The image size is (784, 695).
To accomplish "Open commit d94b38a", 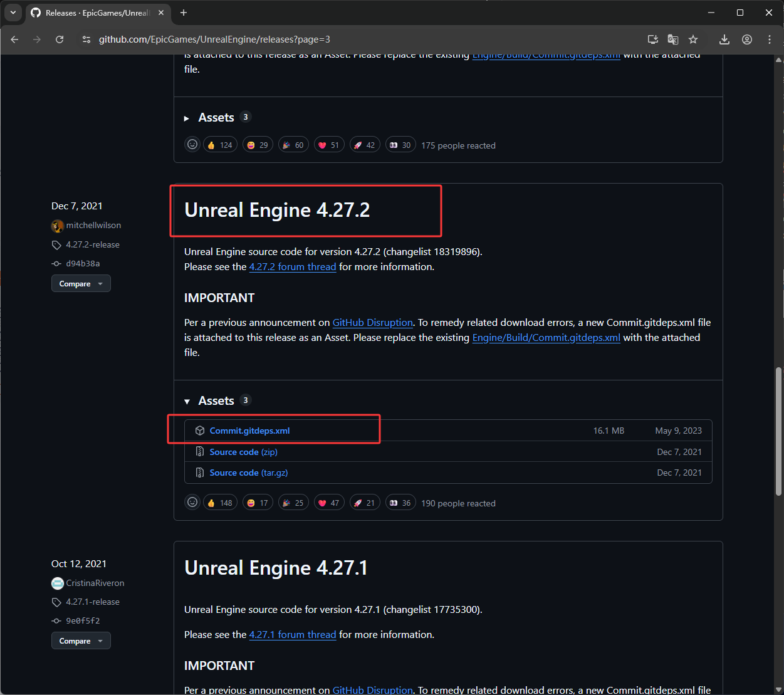I will pos(83,264).
